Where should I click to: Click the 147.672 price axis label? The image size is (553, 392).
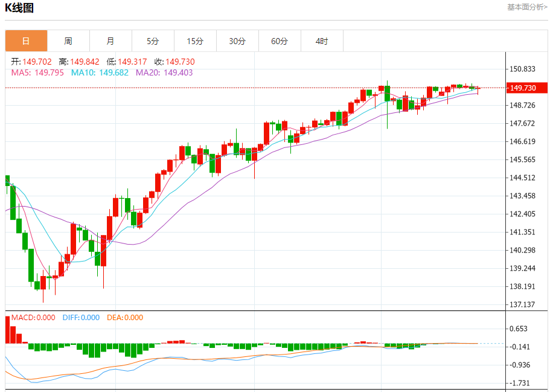(x=522, y=123)
